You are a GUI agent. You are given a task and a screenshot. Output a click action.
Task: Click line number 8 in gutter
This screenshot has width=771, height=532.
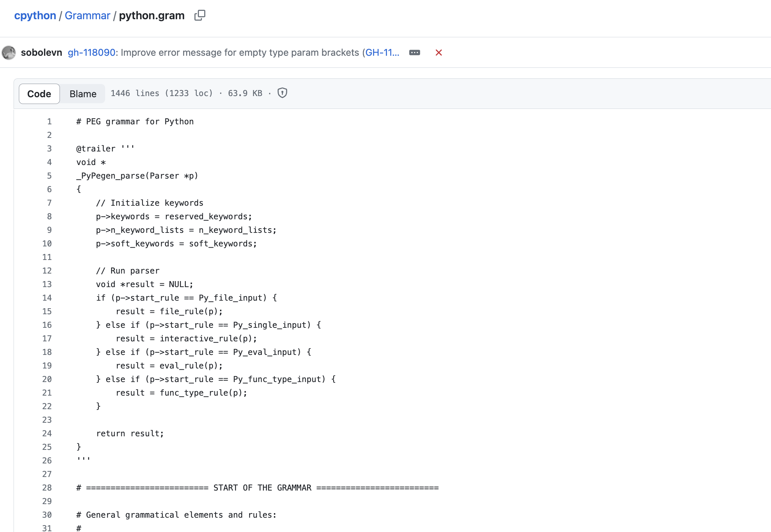pos(49,217)
